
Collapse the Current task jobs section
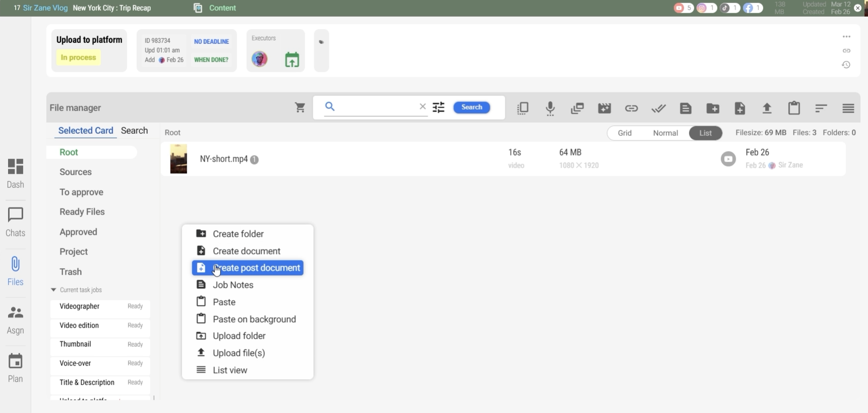coord(53,290)
